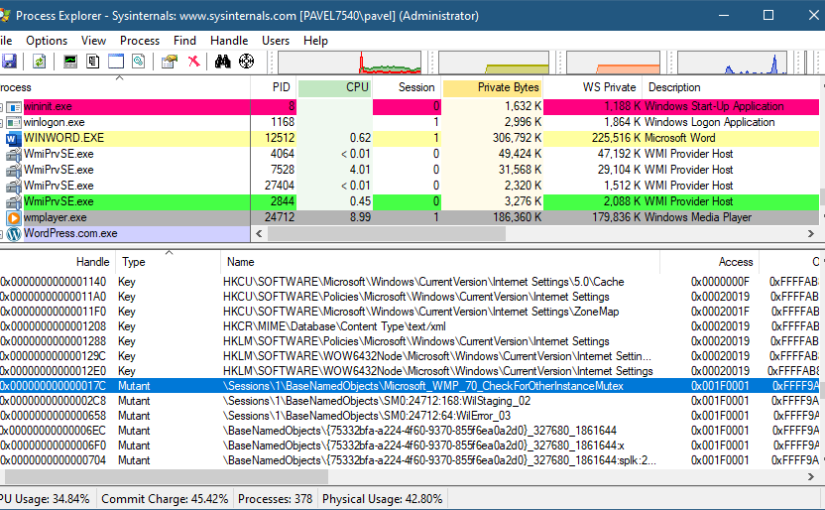
Task: Toggle the Show Lower Pane icon
Action: click(x=116, y=62)
